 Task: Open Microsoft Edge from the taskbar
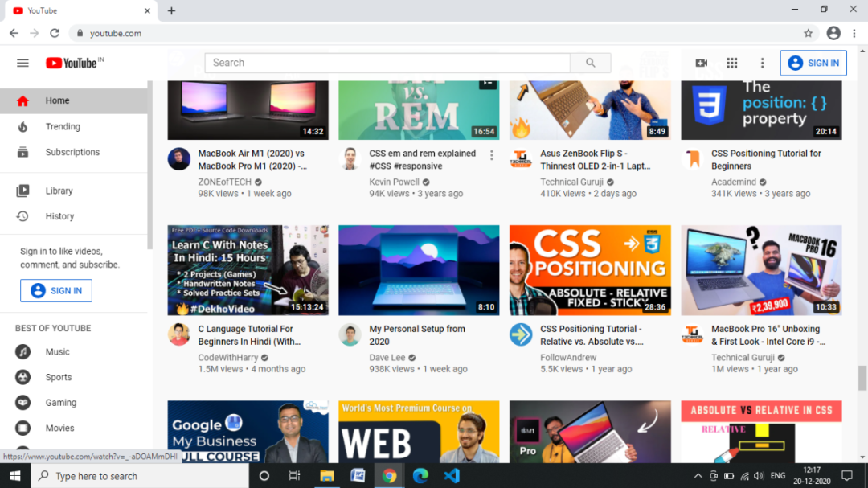420,476
